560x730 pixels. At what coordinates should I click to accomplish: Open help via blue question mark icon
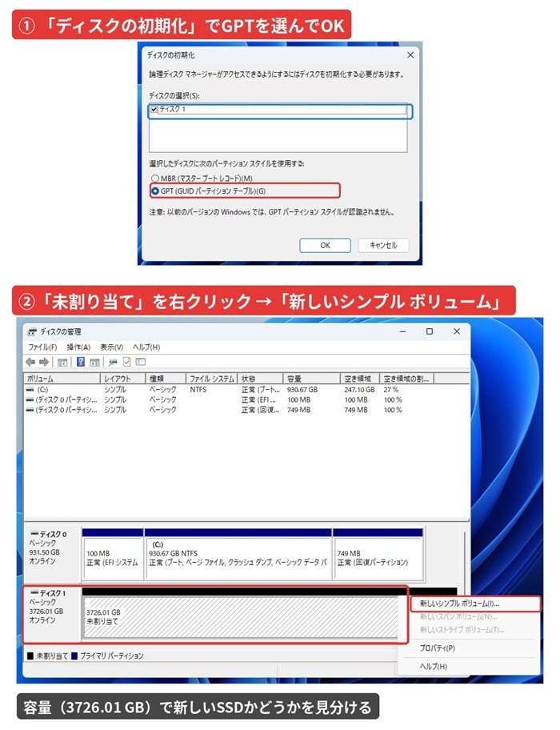81,362
